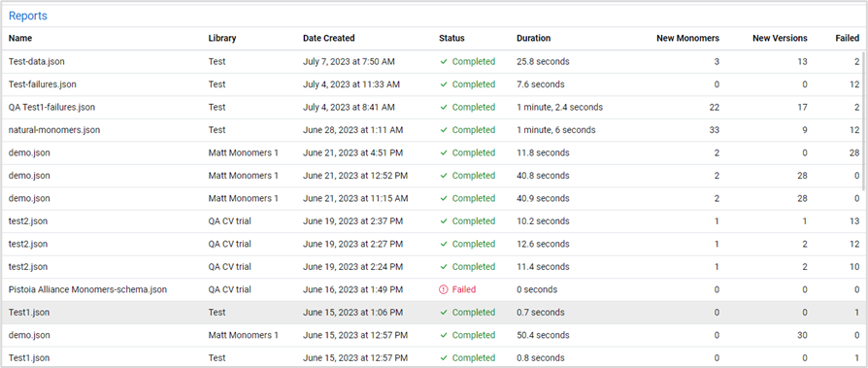
Task: Sort by New Versions column header
Action: click(x=780, y=38)
